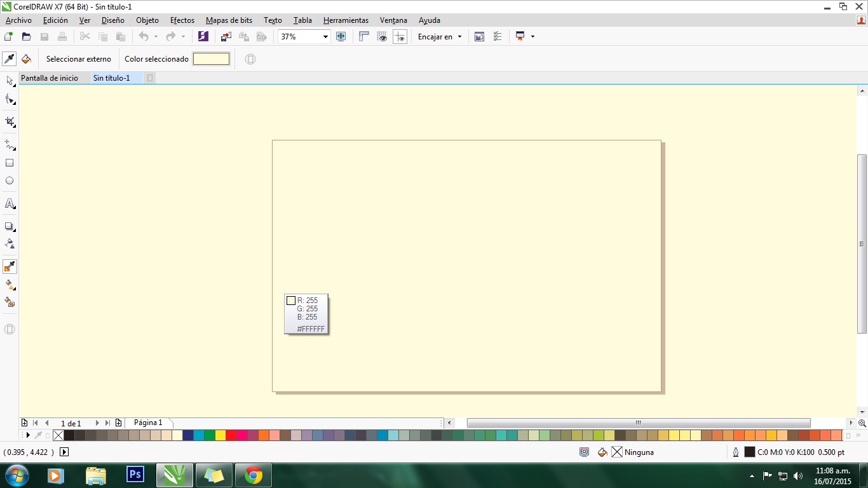Screen dimensions: 868x488
Task: Select the Ellipse tool
Action: (x=10, y=181)
